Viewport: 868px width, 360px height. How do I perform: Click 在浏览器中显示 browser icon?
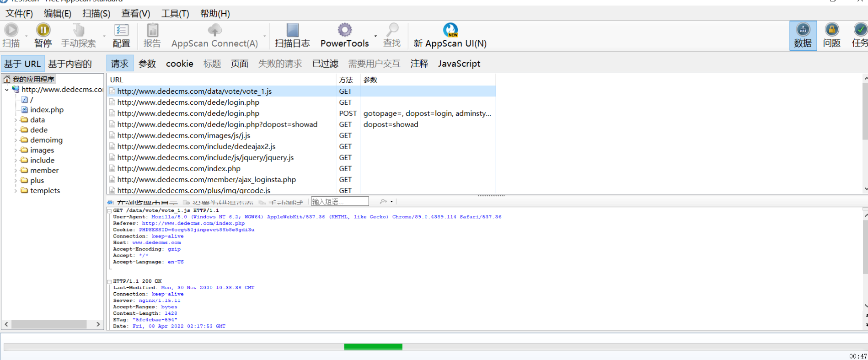tap(110, 202)
